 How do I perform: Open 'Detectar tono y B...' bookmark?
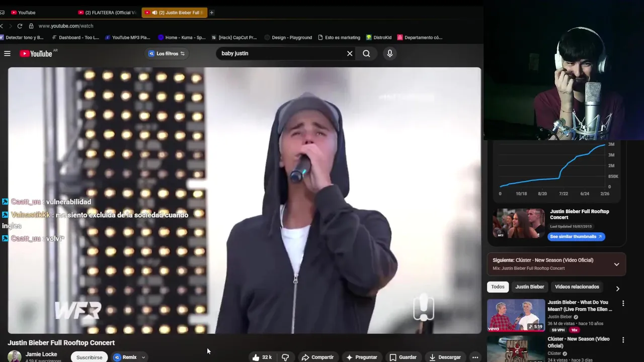22,37
